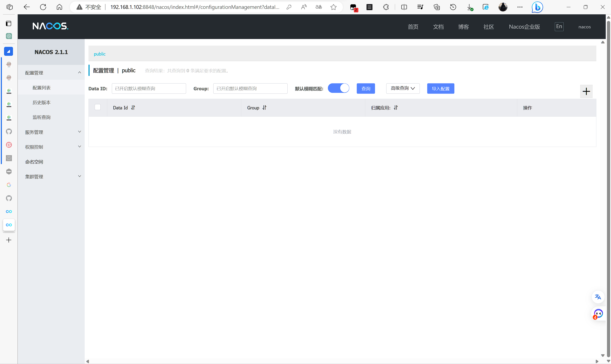Viewport: 611px width, 364px height.
Task: Check the select-all checkbox in table header
Action: coord(97,107)
